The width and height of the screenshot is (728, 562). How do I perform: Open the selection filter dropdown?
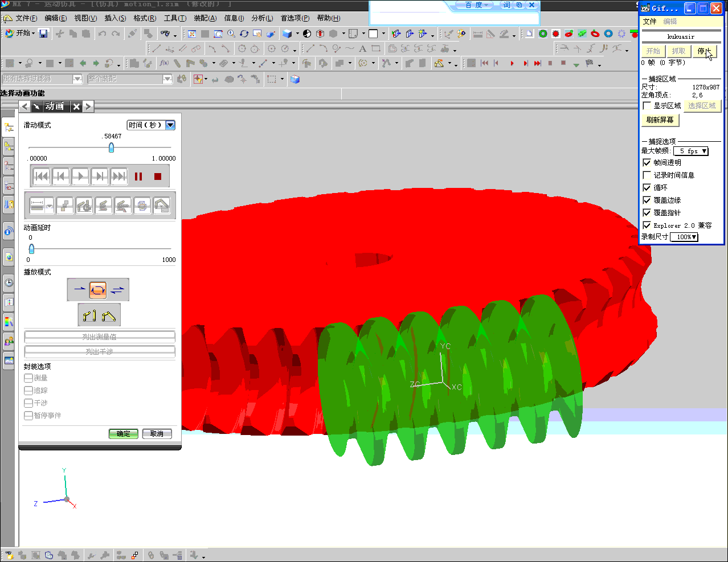(77, 79)
